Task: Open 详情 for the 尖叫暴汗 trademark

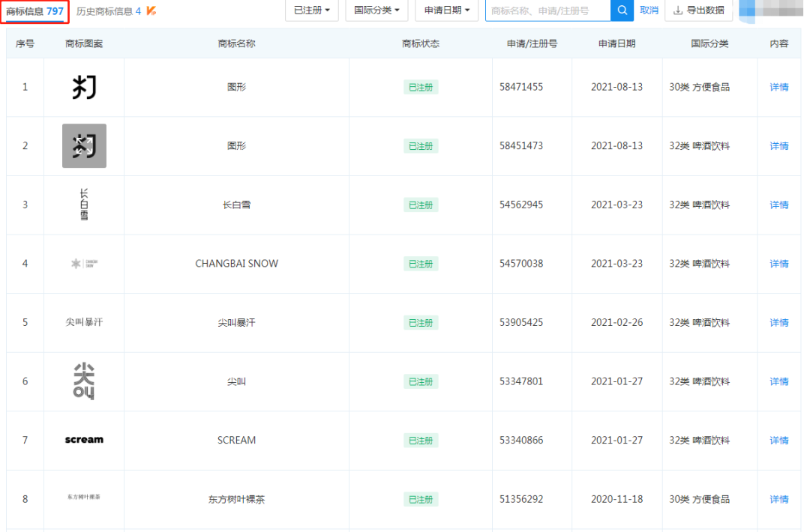Action: click(x=779, y=322)
